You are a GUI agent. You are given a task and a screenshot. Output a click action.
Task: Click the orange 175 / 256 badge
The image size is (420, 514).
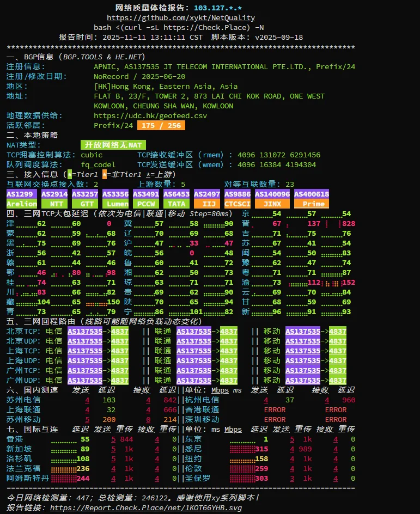161,125
